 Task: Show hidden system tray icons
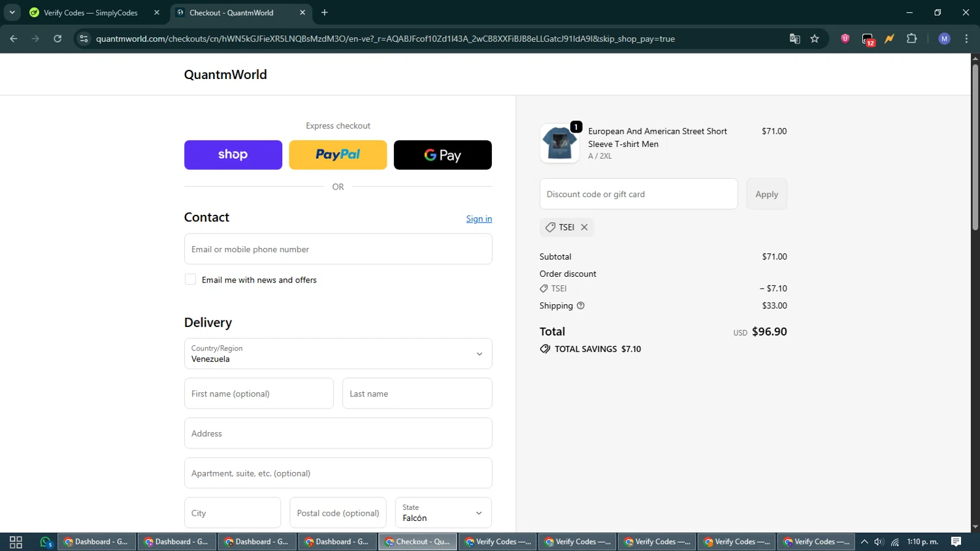coord(864,542)
